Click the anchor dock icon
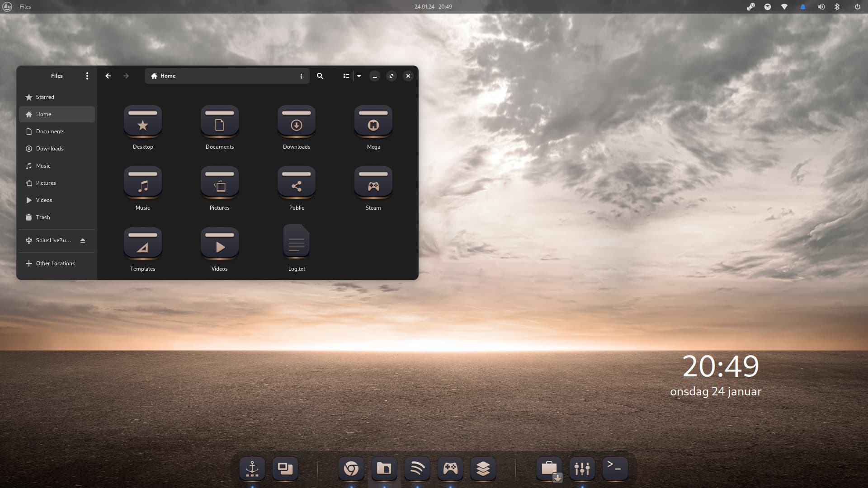The image size is (868, 488). [x=252, y=469]
